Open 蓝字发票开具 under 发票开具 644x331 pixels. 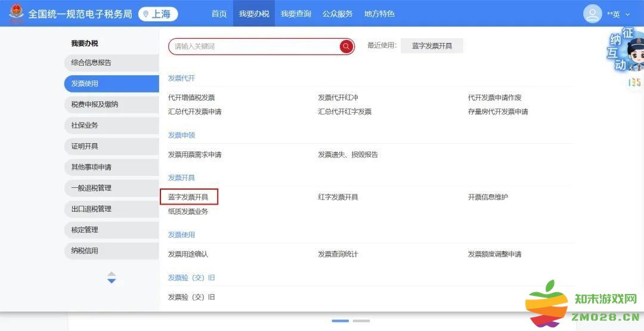[188, 197]
